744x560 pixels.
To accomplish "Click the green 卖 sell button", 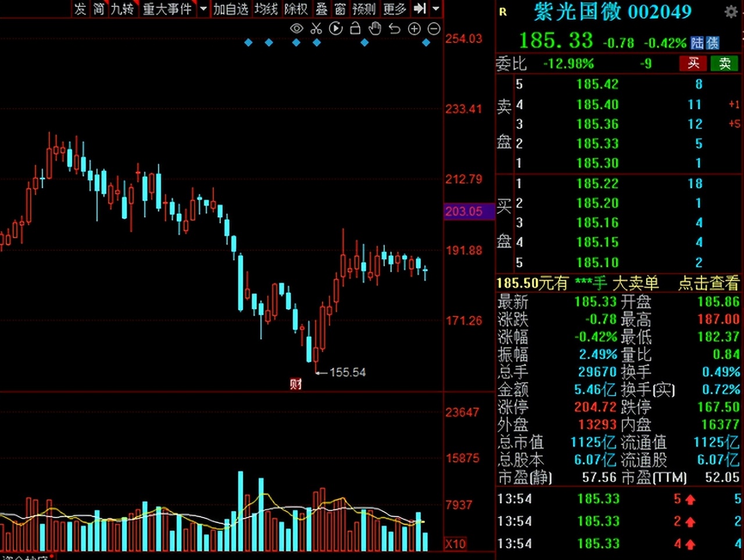I will (724, 63).
